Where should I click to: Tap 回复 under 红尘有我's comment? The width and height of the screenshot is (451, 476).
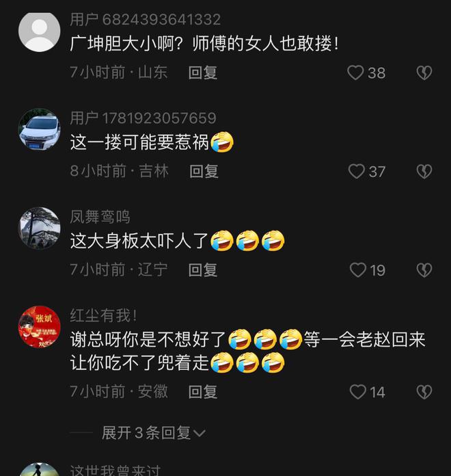202,392
